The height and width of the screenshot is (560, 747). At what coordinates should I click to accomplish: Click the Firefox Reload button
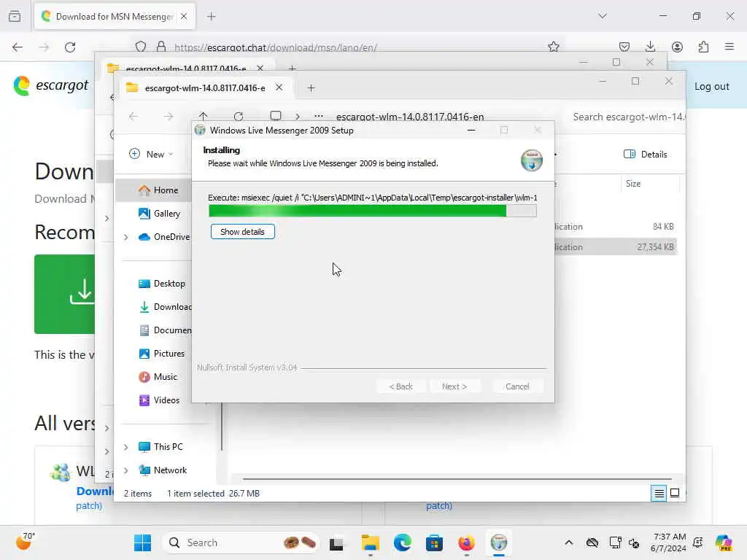pos(70,47)
